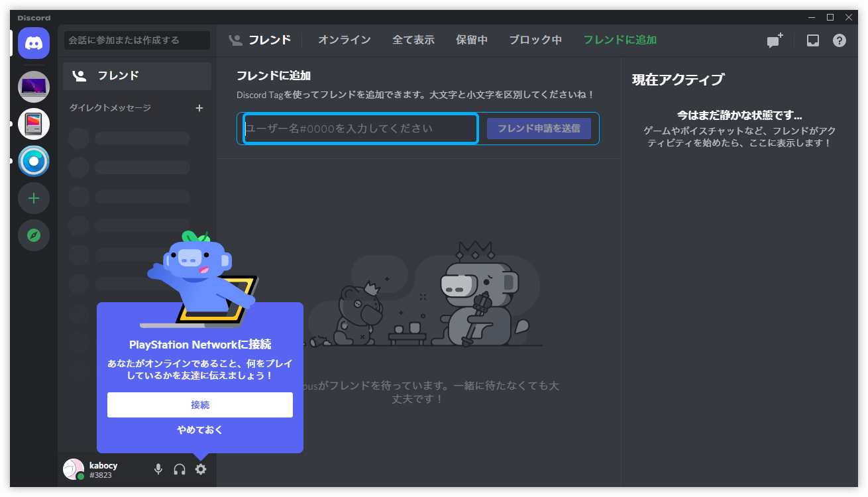This screenshot has height=497, width=868.
Task: Open server discovery via compass icon
Action: pos(34,235)
